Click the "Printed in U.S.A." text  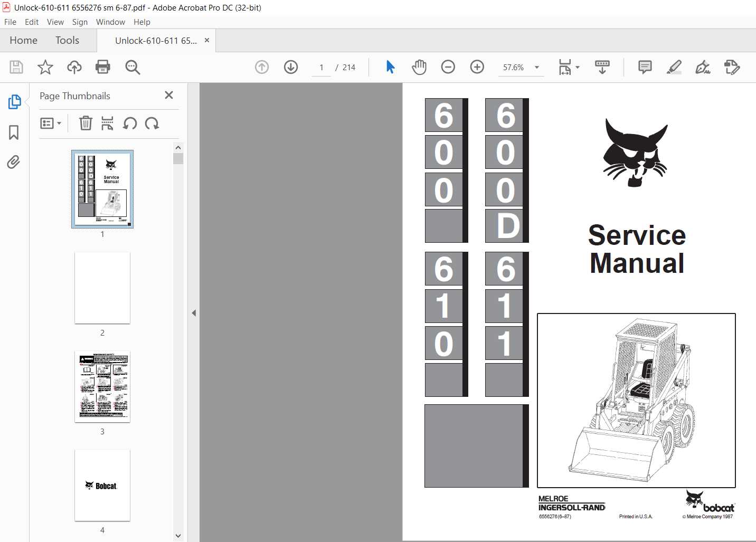tap(636, 517)
